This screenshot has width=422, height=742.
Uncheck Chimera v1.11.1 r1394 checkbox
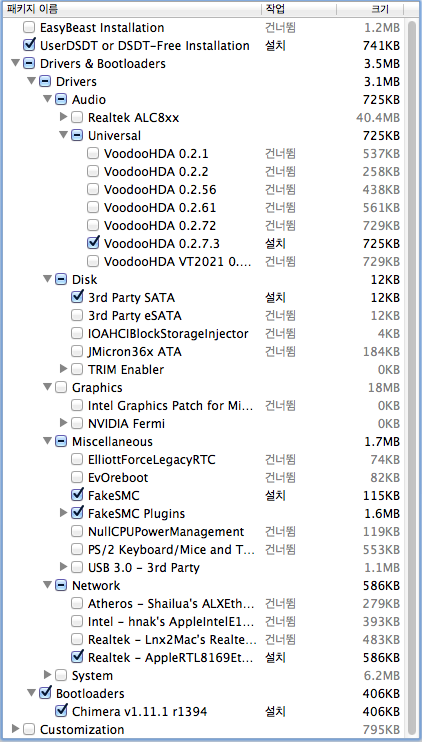tap(61, 711)
